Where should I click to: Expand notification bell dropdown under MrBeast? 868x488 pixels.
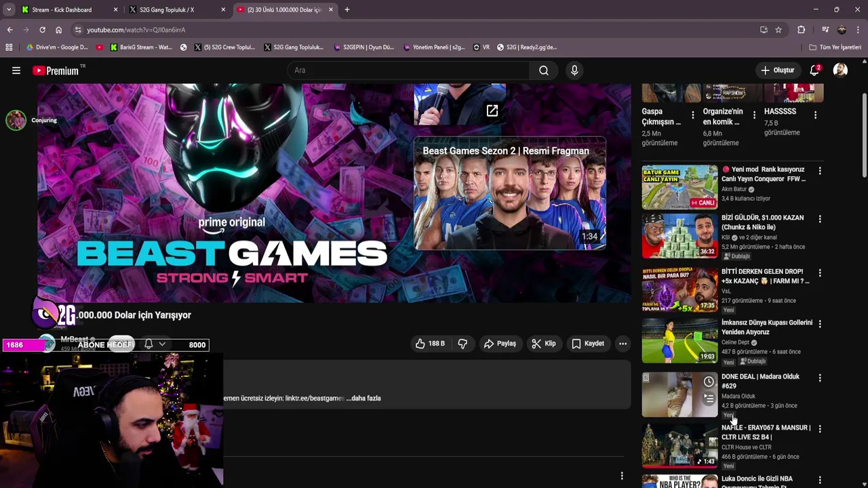[x=162, y=344]
